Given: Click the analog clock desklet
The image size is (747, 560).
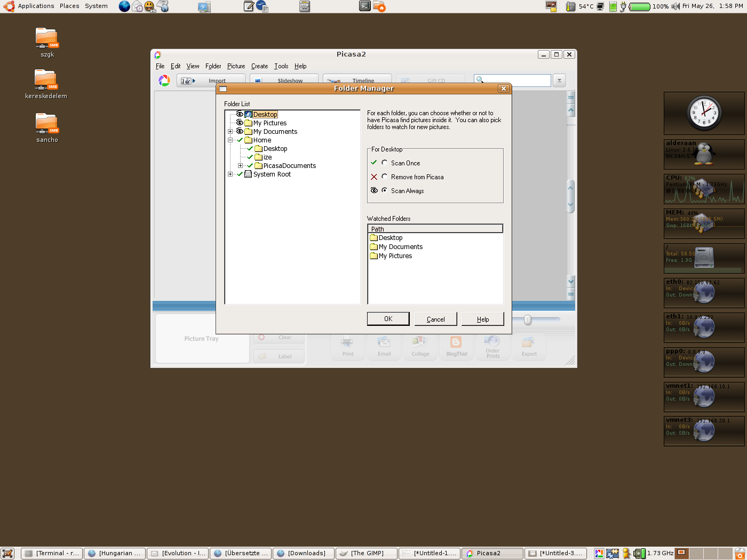Looking at the screenshot, I should (x=704, y=113).
